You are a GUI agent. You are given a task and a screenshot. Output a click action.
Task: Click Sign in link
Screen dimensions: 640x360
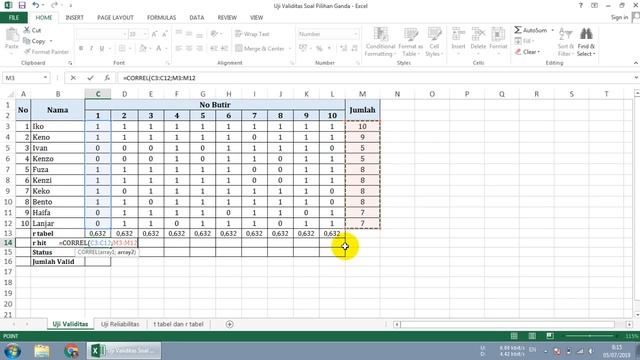(x=620, y=17)
